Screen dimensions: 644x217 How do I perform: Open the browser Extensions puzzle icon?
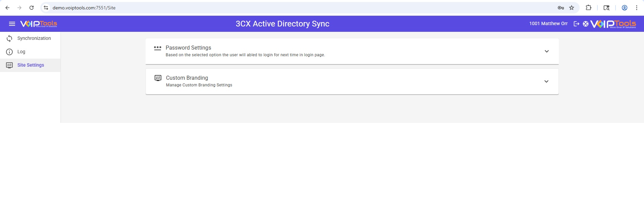click(588, 8)
